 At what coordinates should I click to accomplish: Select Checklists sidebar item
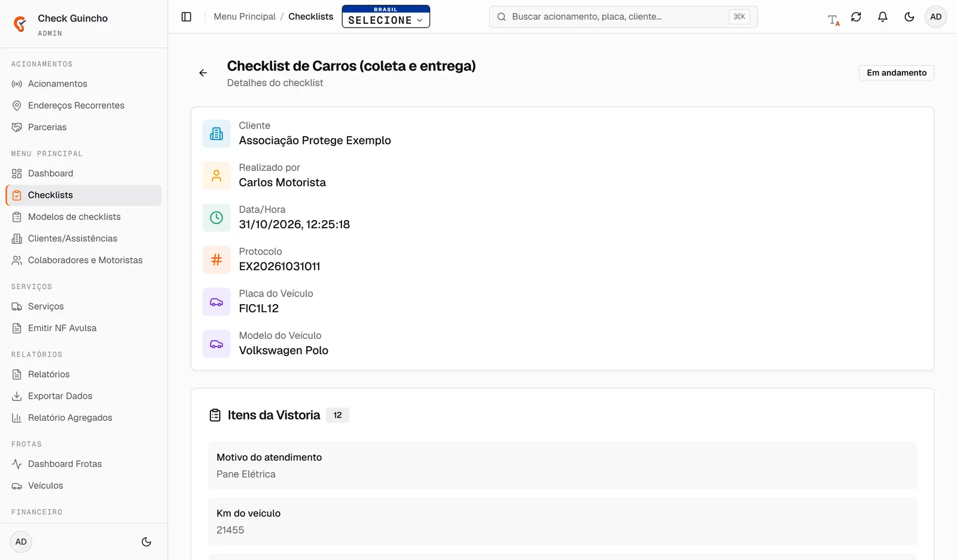click(x=84, y=195)
